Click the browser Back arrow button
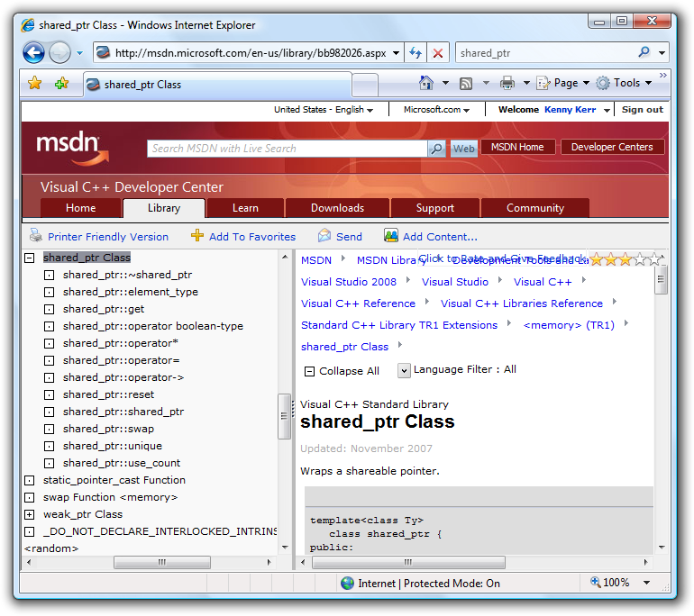The height and width of the screenshot is (616, 694). click(33, 53)
